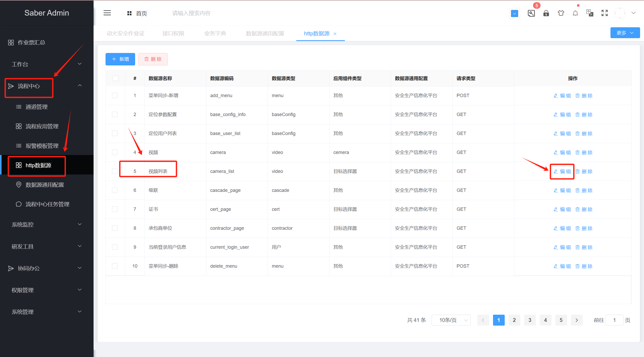
Task: Open the 更多 dropdown button
Action: [625, 33]
